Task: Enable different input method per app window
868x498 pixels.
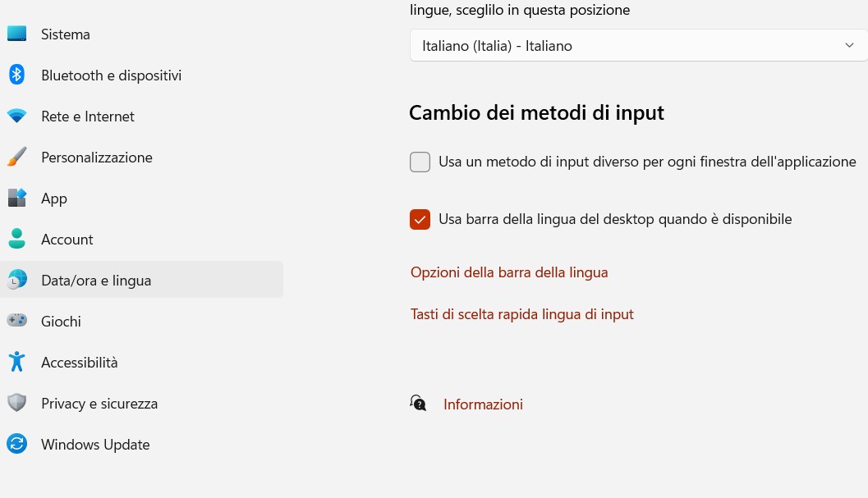Action: pyautogui.click(x=420, y=162)
